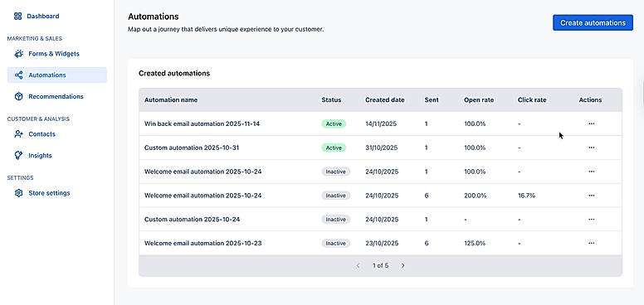Screen dimensions: 644x305
Task: Click the Created date column header
Action: (385, 99)
